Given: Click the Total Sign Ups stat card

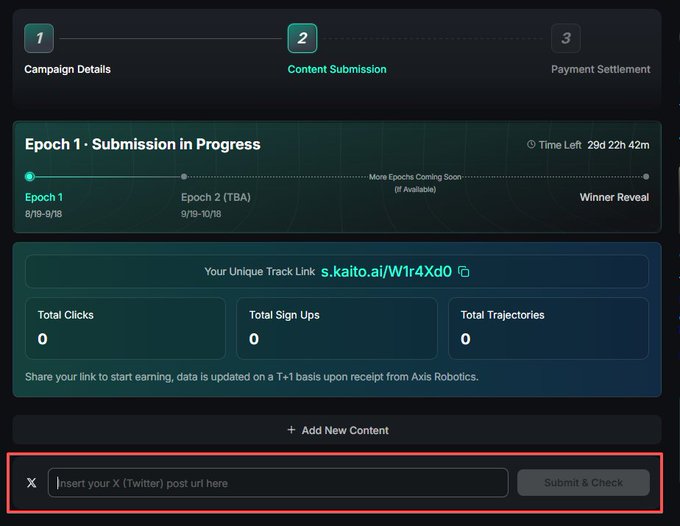Looking at the screenshot, I should pos(337,328).
